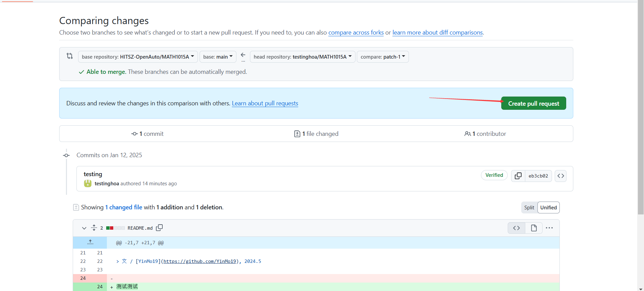Select the 1 file changed tab
This screenshot has height=291, width=644.
pos(316,134)
